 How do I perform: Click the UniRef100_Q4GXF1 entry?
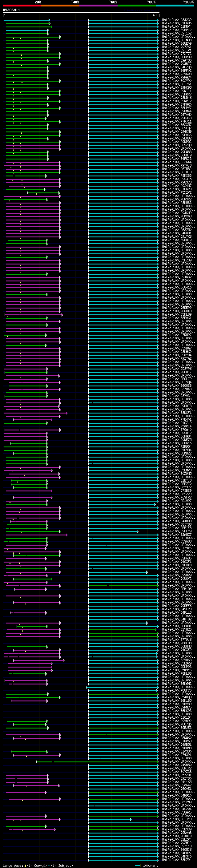(x=177, y=562)
